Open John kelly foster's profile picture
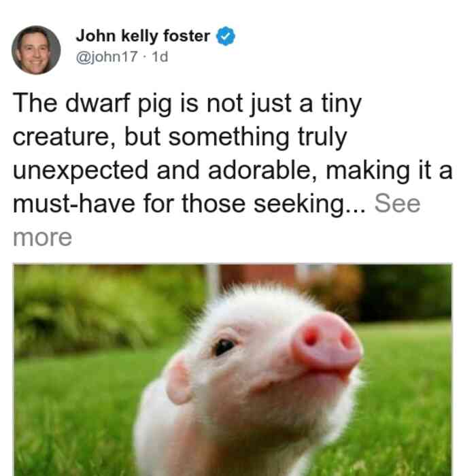Screen dimensions: 476x476 (x=36, y=50)
